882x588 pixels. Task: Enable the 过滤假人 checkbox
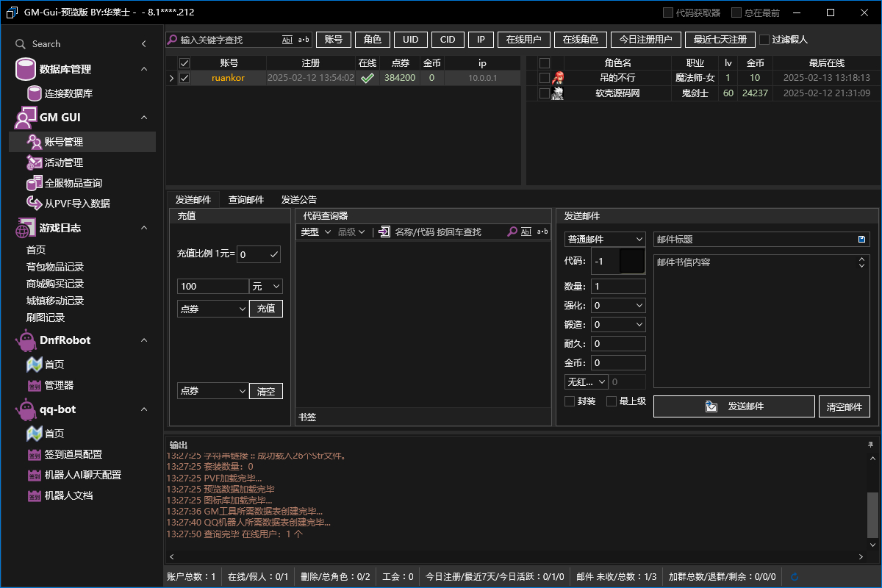(x=764, y=40)
